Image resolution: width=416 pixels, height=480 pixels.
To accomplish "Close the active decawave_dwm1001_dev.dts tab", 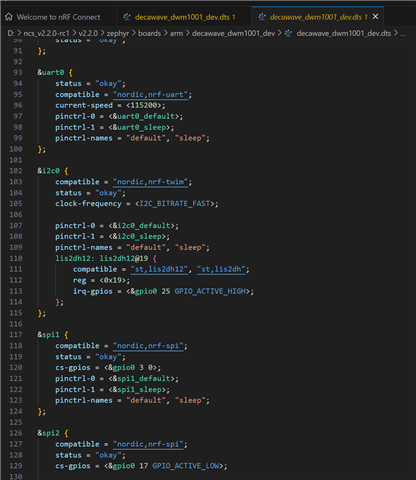I will tap(375, 16).
